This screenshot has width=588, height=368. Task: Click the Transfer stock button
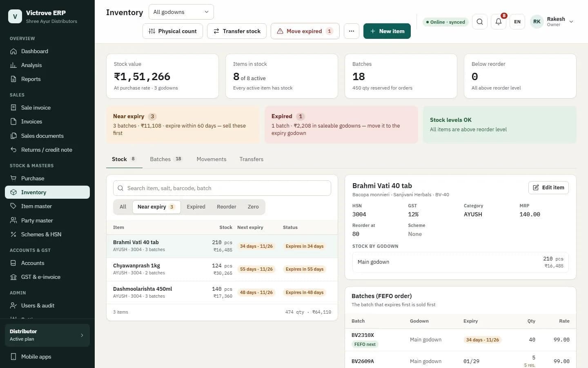coord(237,31)
